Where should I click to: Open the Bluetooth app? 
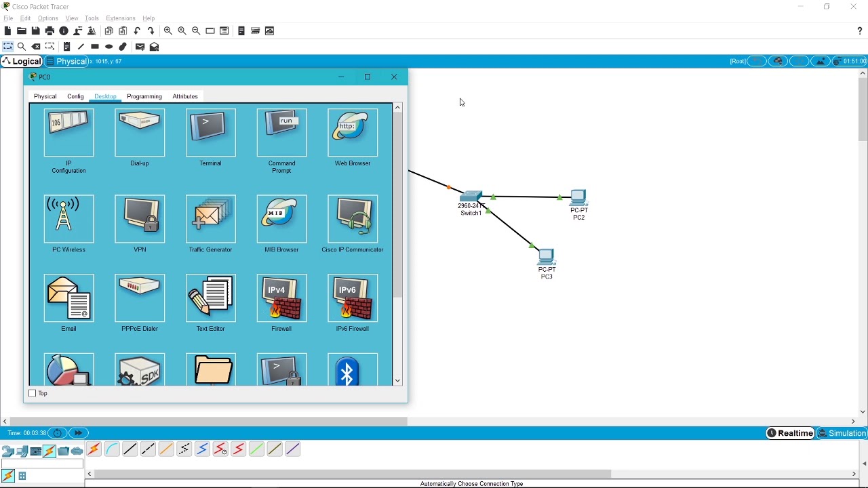click(353, 369)
